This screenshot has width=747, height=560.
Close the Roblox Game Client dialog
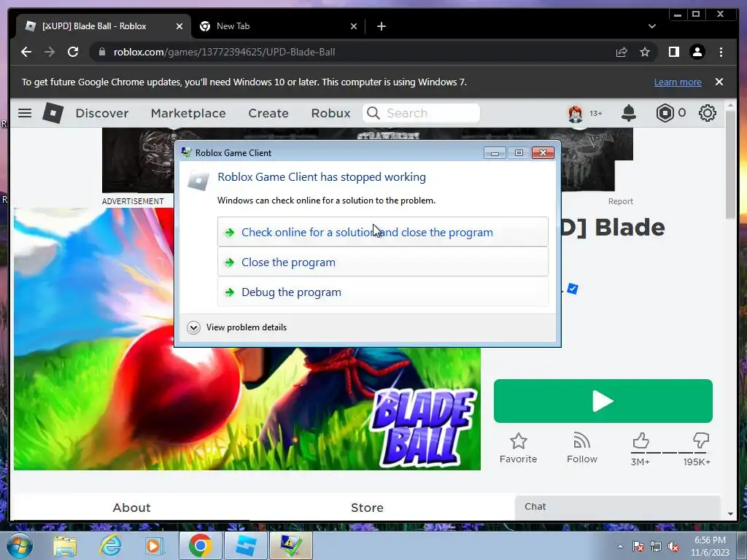pyautogui.click(x=543, y=153)
